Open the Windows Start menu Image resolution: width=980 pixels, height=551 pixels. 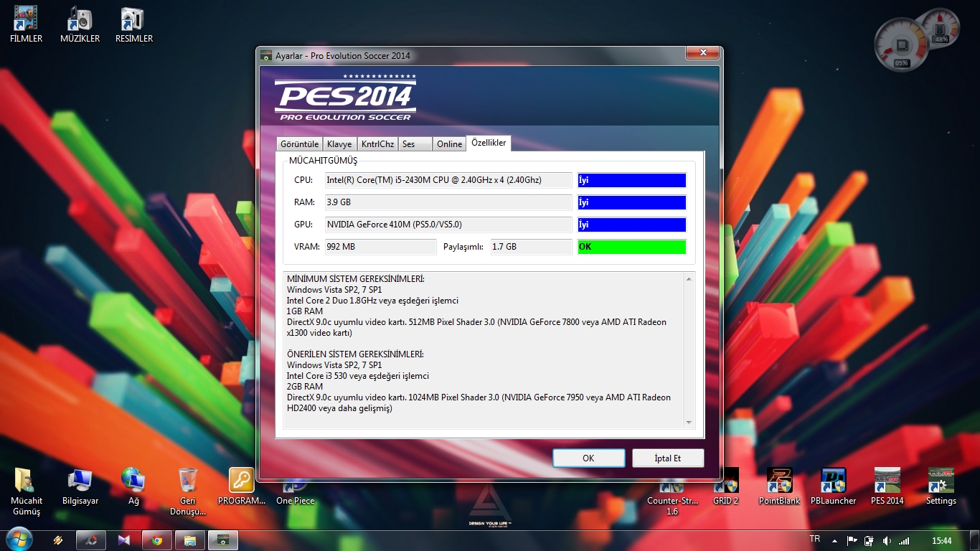19,540
